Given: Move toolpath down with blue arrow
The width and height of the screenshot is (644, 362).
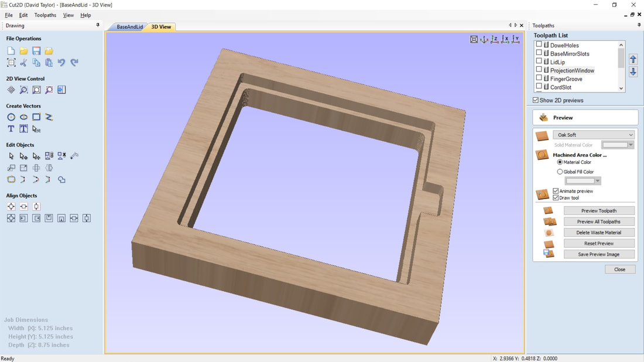Looking at the screenshot, I should point(633,71).
